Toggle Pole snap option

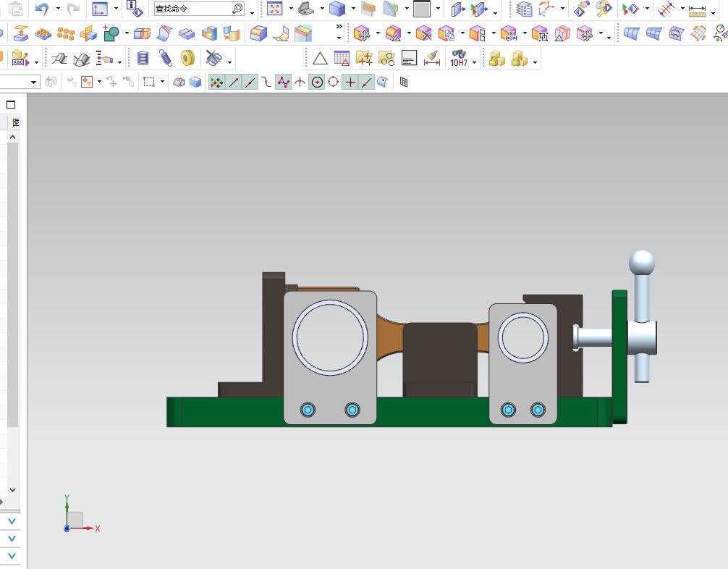click(x=283, y=83)
